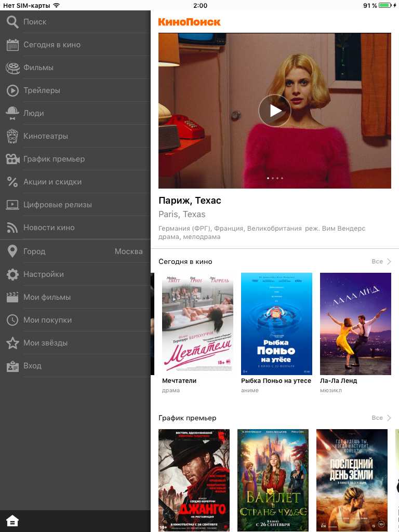The image size is (399, 532).
Task: Tap the popcorn icon next to Кинотеатры
Action: 12,136
